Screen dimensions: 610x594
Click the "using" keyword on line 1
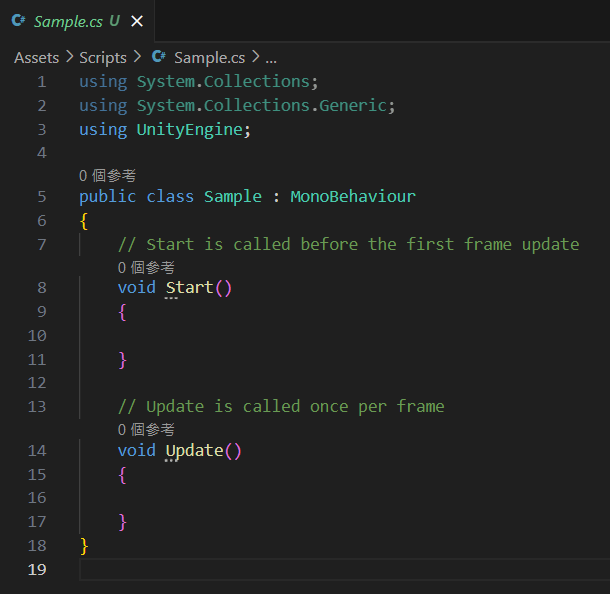(103, 82)
